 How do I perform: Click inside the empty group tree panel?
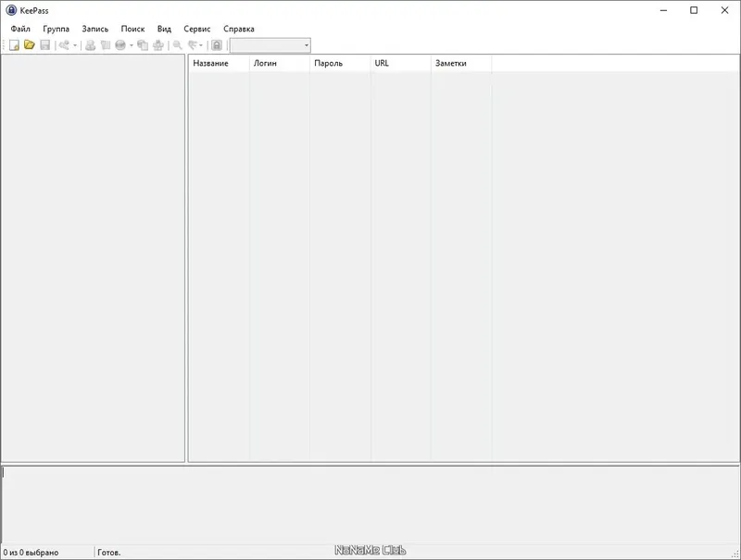tap(94, 258)
